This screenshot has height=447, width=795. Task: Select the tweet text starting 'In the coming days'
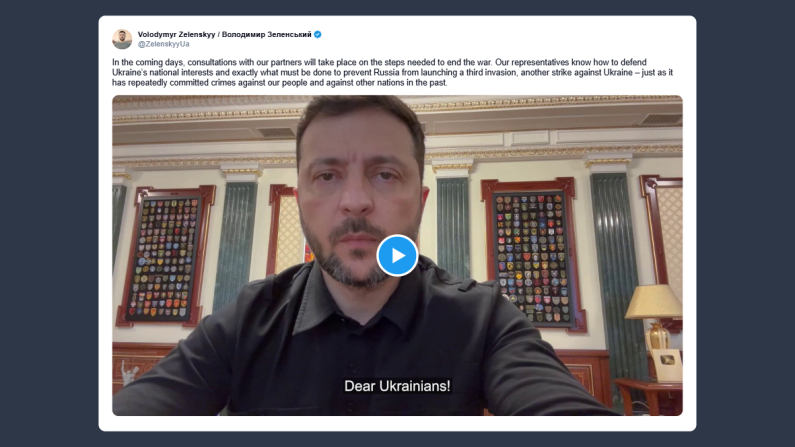coord(392,72)
